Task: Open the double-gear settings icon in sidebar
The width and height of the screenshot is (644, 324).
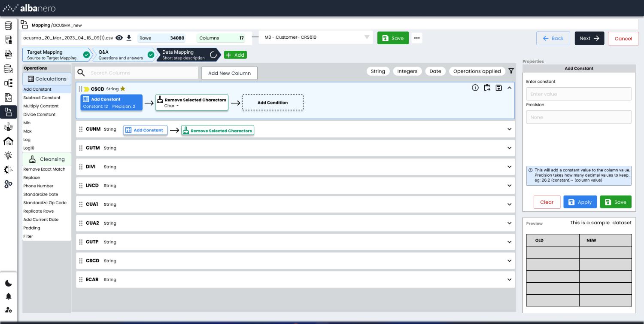Action: point(8,184)
